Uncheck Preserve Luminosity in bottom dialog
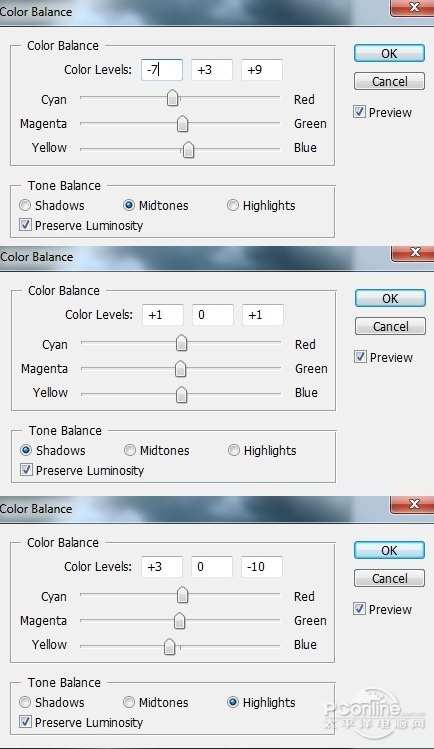The image size is (434, 749). [26, 722]
